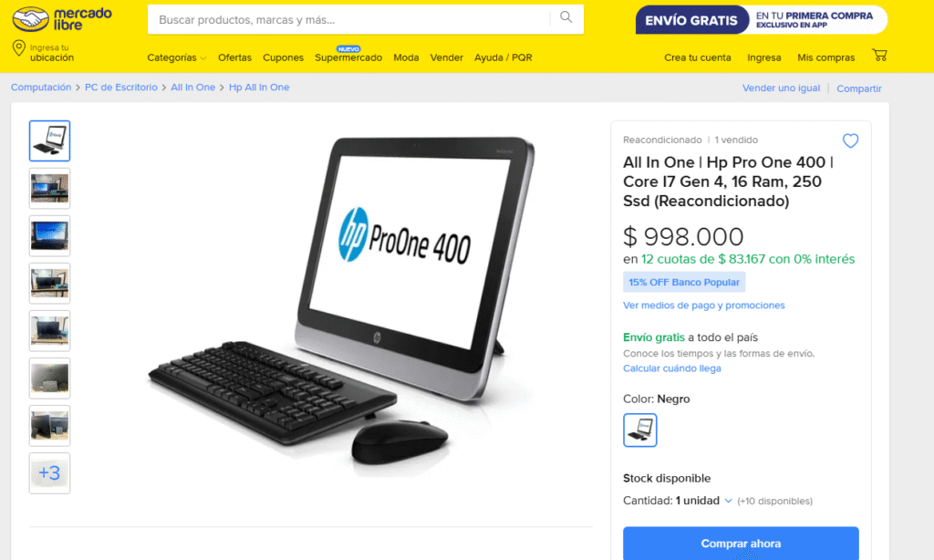This screenshot has width=934, height=560.
Task: Select the first product thumbnail
Action: point(49,140)
